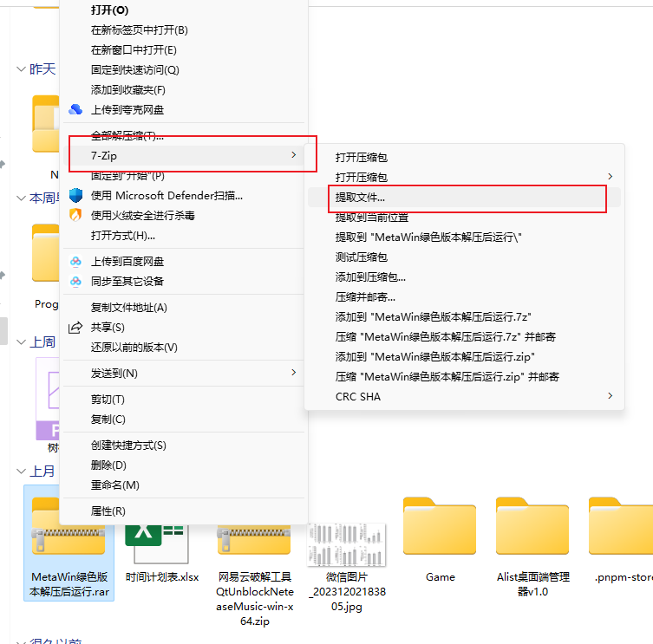The height and width of the screenshot is (644, 653).
Task: Choose 复制(C)
Action: [184, 420]
